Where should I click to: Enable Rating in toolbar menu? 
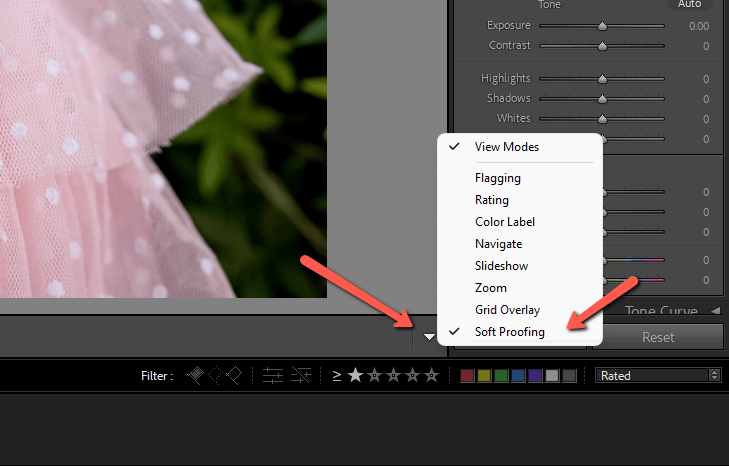[520, 200]
